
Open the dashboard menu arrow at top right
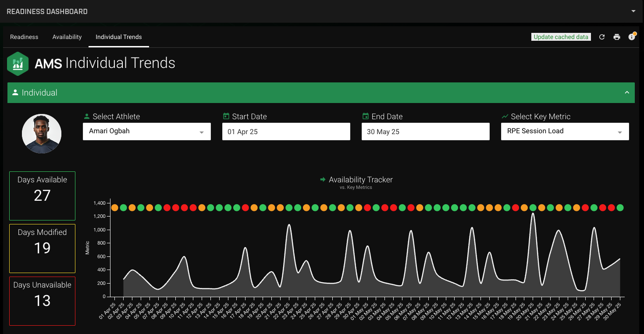pyautogui.click(x=633, y=11)
